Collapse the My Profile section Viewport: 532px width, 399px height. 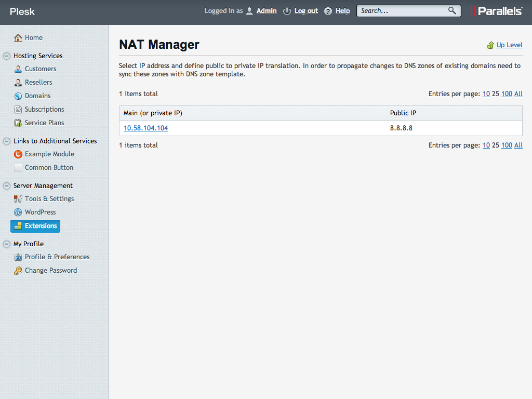pos(7,244)
